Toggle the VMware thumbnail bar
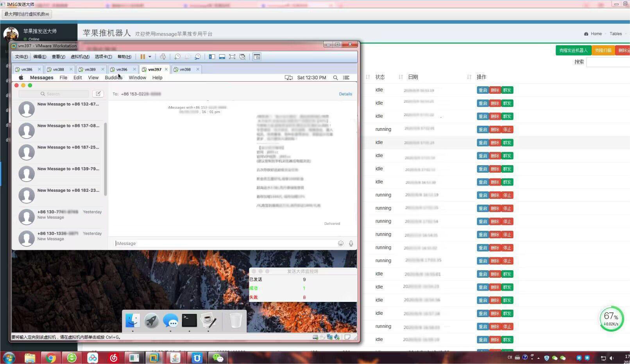 222,57
